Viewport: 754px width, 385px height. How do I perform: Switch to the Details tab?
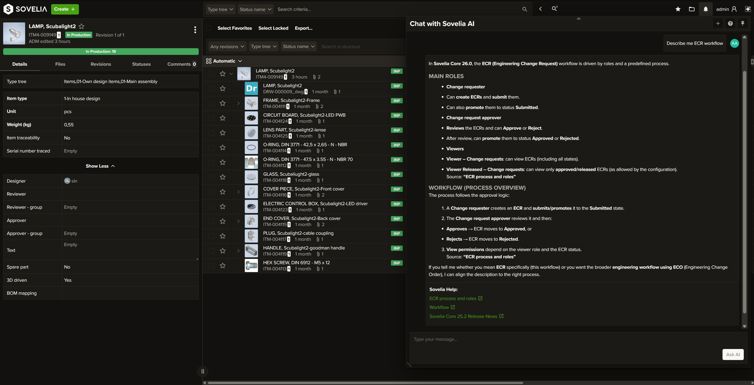pos(20,64)
